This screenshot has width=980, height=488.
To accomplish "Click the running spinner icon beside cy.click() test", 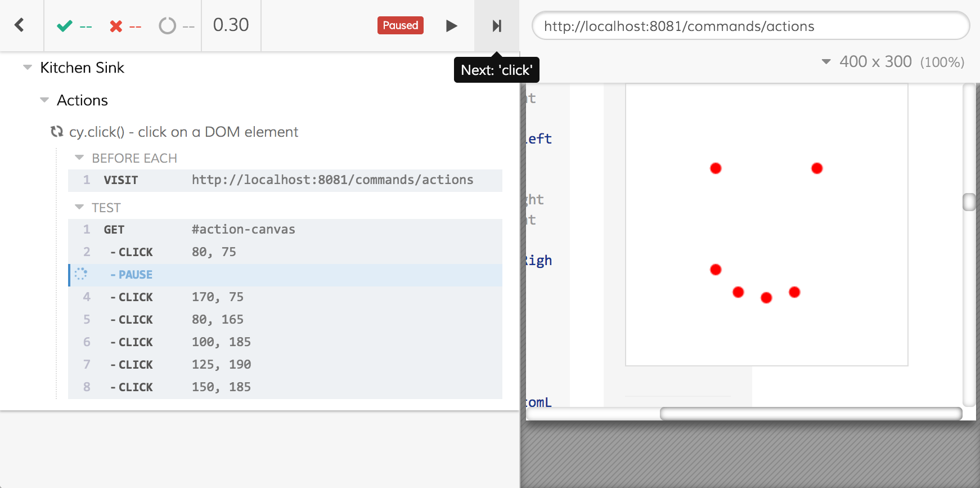I will coord(56,132).
